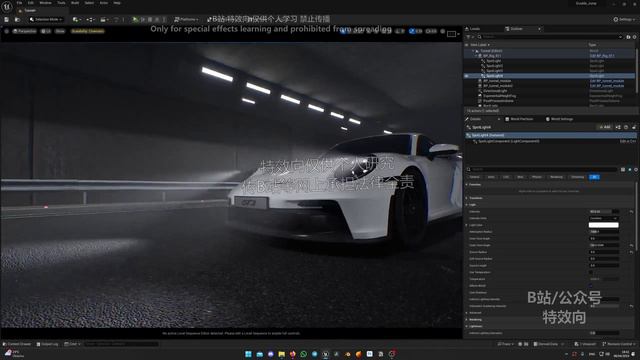Expand the Lightmass section in Details
The image size is (640, 360).
[x=467, y=326]
